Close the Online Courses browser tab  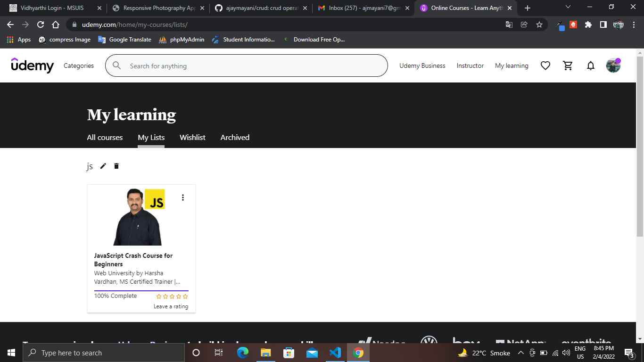tap(509, 8)
